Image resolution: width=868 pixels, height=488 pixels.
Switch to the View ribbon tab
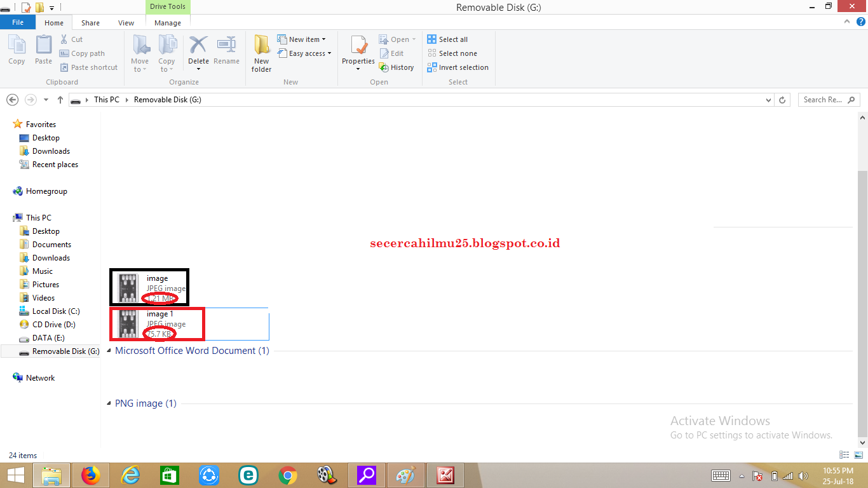pyautogui.click(x=126, y=22)
